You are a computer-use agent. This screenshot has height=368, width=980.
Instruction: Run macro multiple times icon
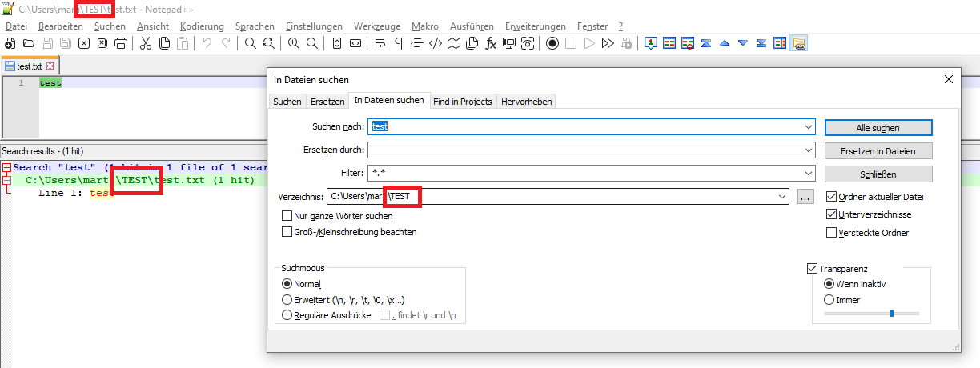pyautogui.click(x=608, y=43)
